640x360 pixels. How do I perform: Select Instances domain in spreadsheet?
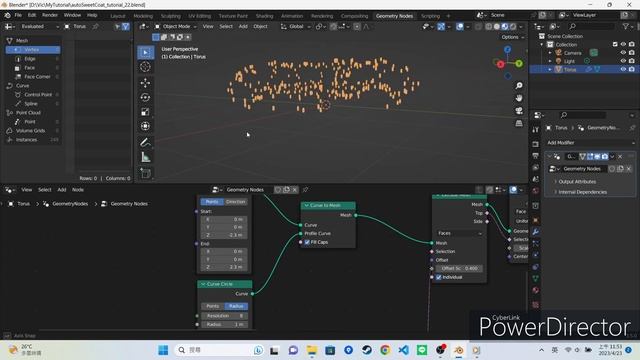[x=33, y=140]
